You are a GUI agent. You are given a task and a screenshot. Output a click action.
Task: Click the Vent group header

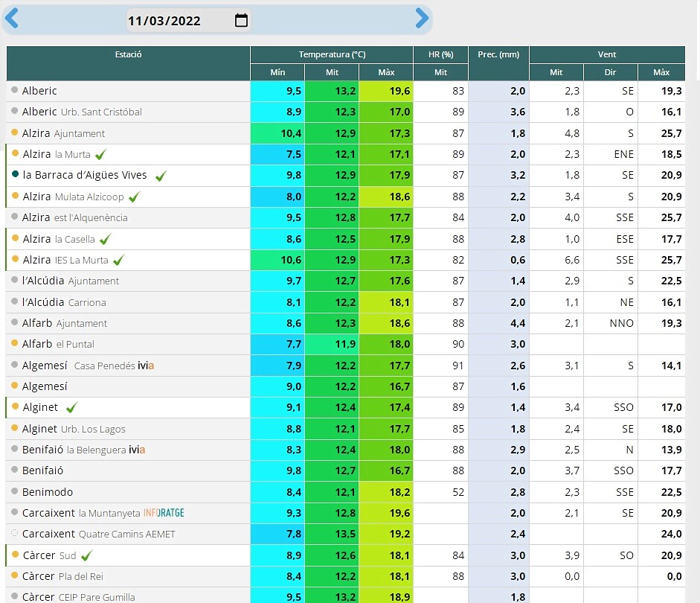click(607, 54)
